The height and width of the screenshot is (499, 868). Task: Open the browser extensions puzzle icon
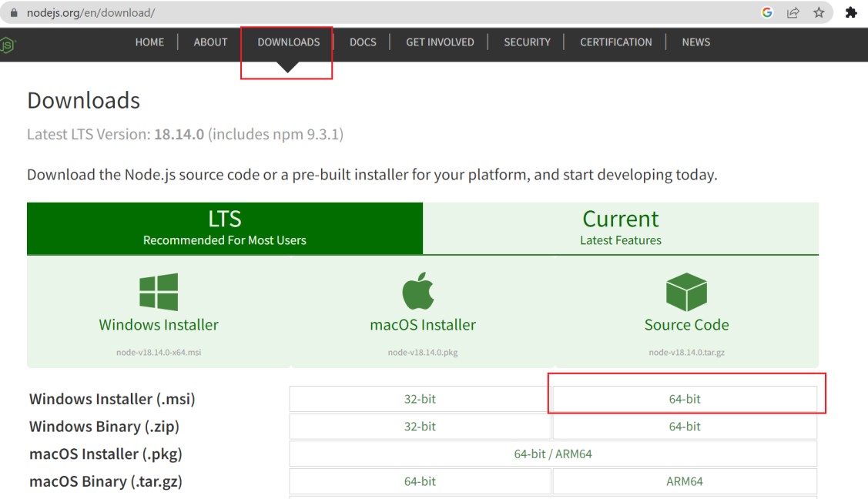point(850,12)
